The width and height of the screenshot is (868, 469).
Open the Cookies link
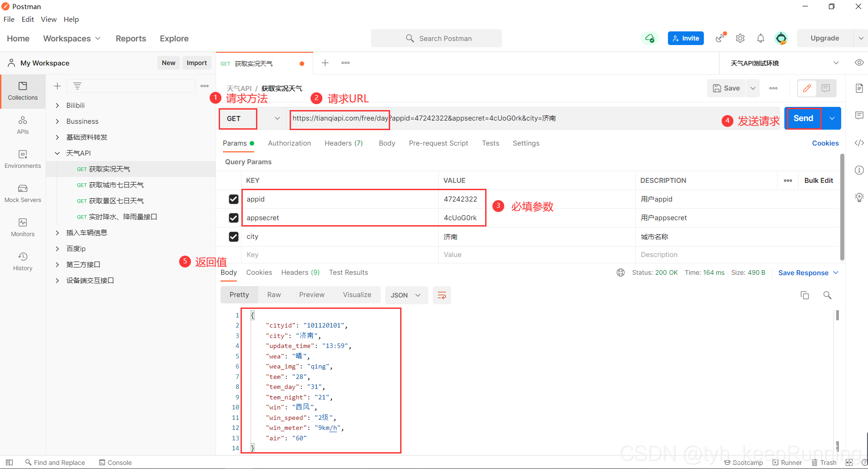[x=825, y=143]
